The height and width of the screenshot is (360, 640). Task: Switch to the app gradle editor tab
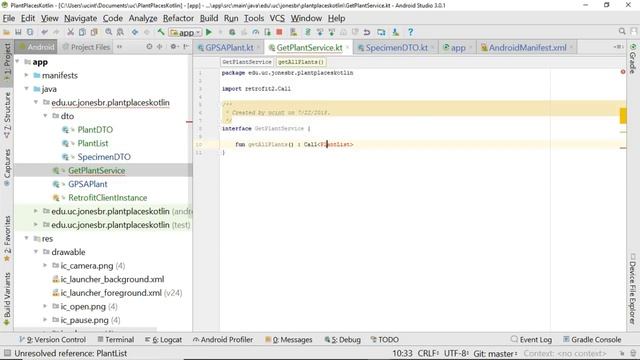(x=458, y=48)
